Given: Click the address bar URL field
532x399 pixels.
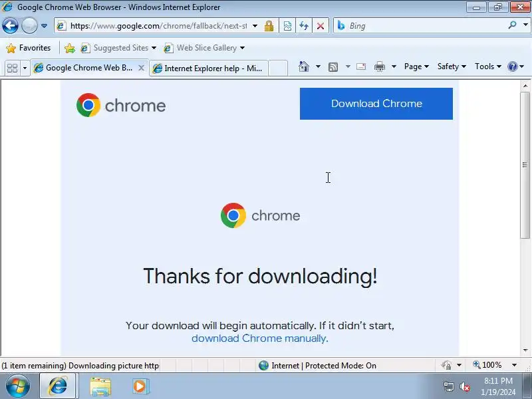Looking at the screenshot, I should pyautogui.click(x=158, y=26).
